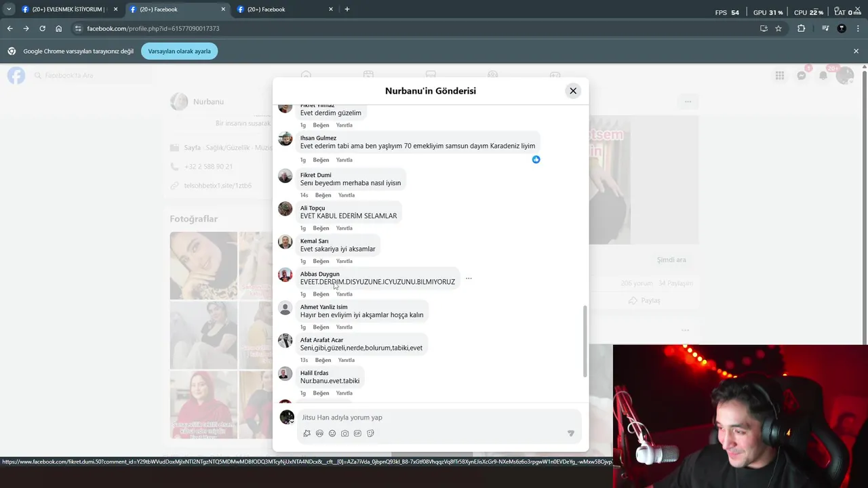Screen dimensions: 868x488
Task: Open Ali Topçu's profile name
Action: point(313,208)
